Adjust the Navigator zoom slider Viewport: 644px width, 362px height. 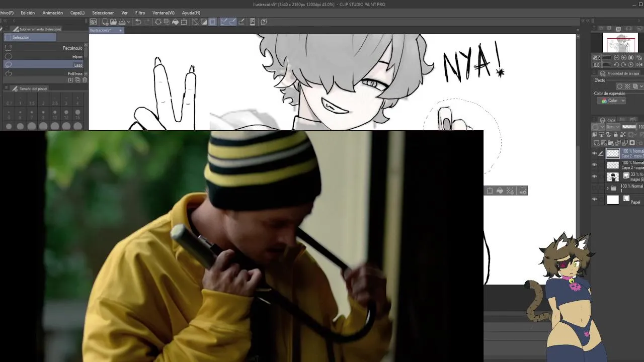click(607, 58)
